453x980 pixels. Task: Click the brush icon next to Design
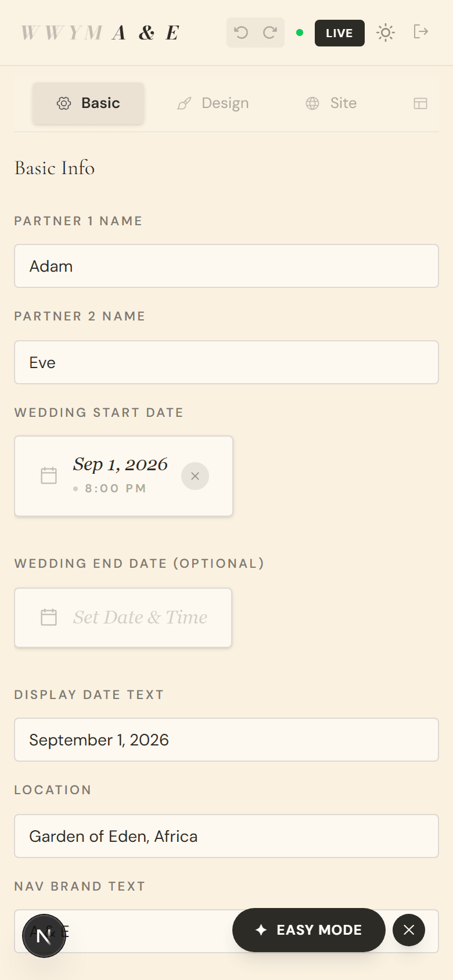pos(184,103)
